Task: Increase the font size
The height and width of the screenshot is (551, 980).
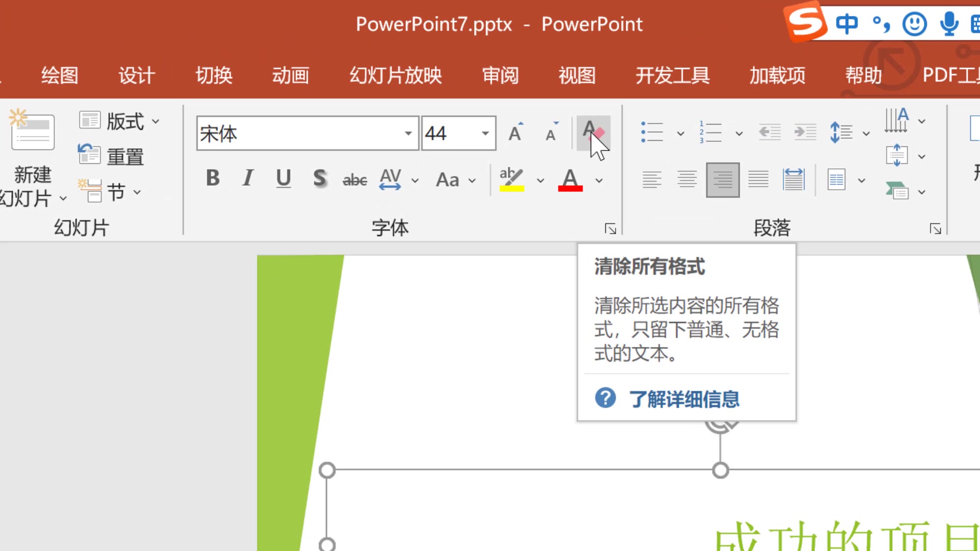Action: coord(515,133)
